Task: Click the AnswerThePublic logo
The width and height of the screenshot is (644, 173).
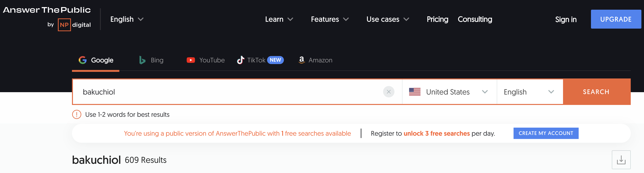Action: (x=47, y=10)
